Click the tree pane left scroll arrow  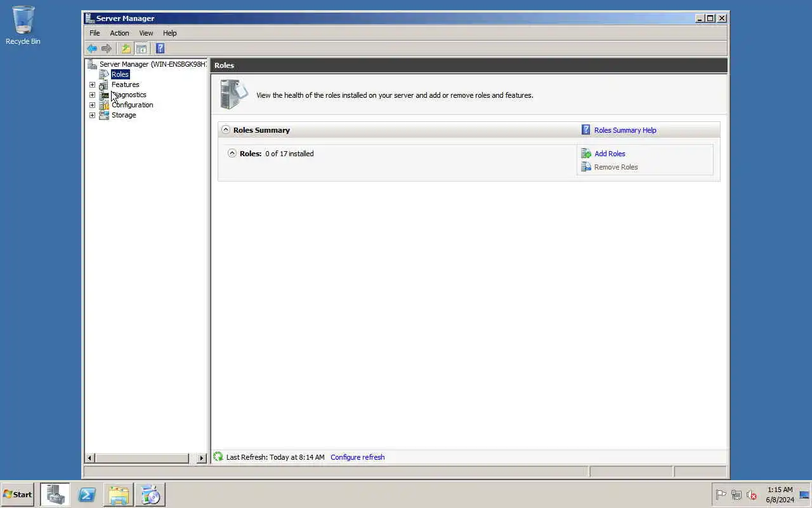[x=89, y=458]
